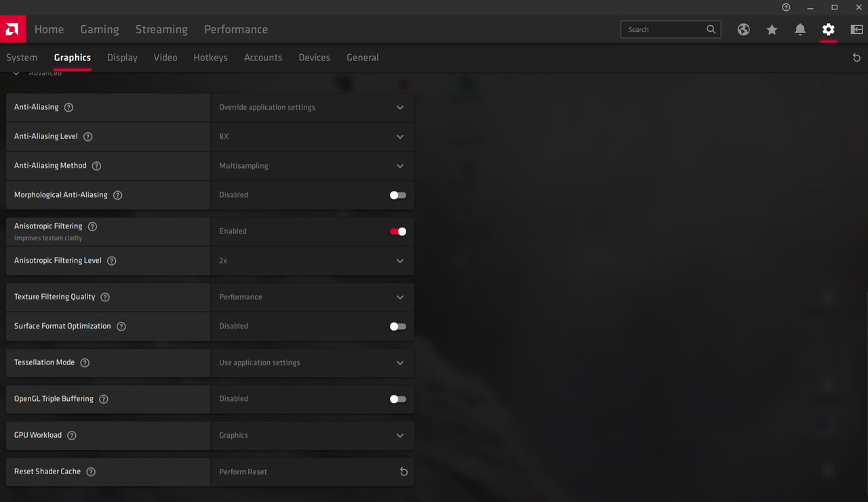Show help for Anti-Aliasing Level
This screenshot has height=502, width=868.
click(x=87, y=136)
